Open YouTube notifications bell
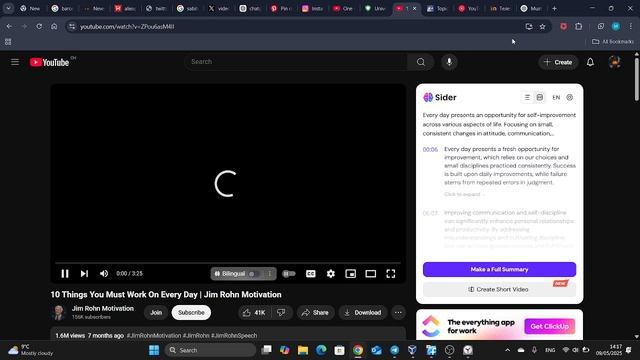The width and height of the screenshot is (640, 360). tap(590, 62)
